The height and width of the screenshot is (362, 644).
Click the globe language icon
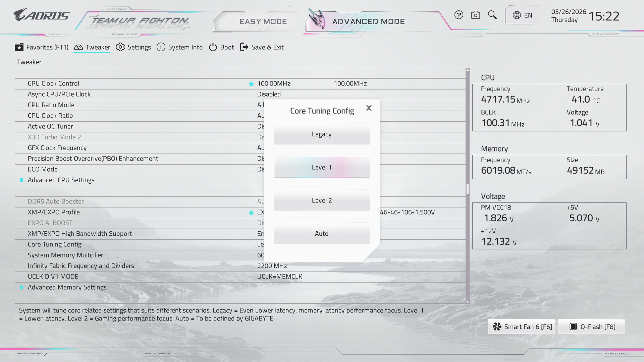click(x=517, y=15)
